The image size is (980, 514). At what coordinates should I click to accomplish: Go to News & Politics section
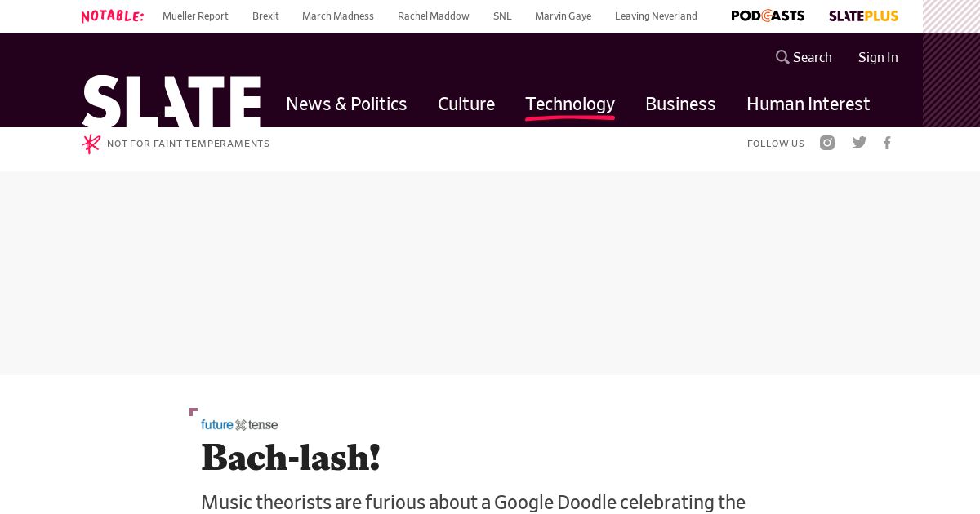(346, 104)
